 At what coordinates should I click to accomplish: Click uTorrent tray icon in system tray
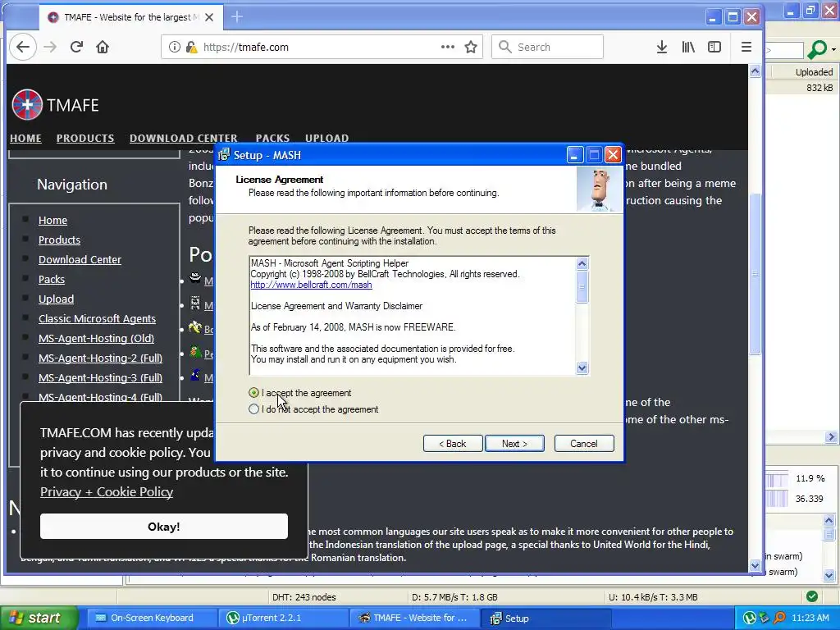[750, 619]
